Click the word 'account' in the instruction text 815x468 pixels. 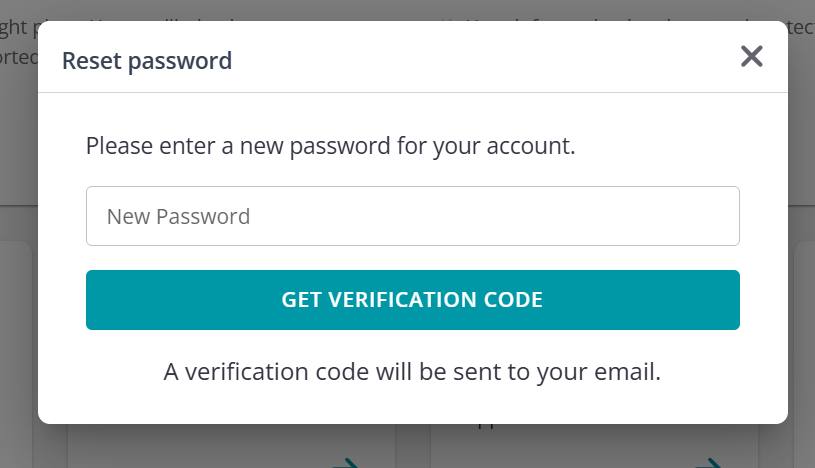pos(530,146)
